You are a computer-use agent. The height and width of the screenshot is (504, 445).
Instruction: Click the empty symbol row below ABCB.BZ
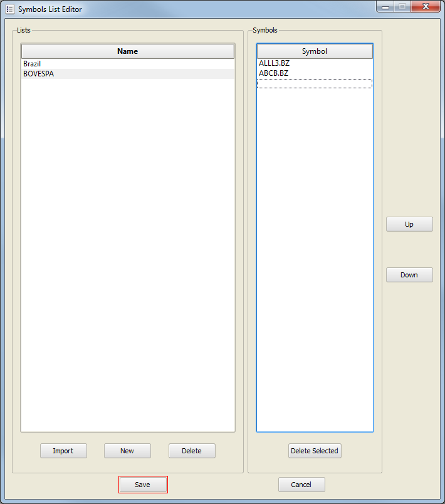tap(315, 83)
